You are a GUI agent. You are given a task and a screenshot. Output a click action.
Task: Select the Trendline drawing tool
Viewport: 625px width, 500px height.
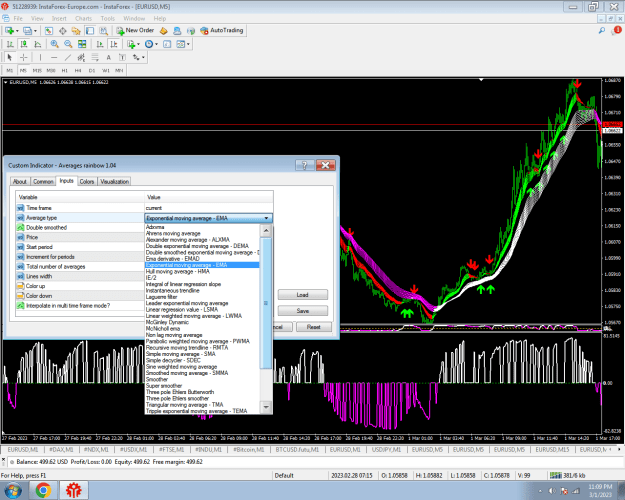point(68,57)
